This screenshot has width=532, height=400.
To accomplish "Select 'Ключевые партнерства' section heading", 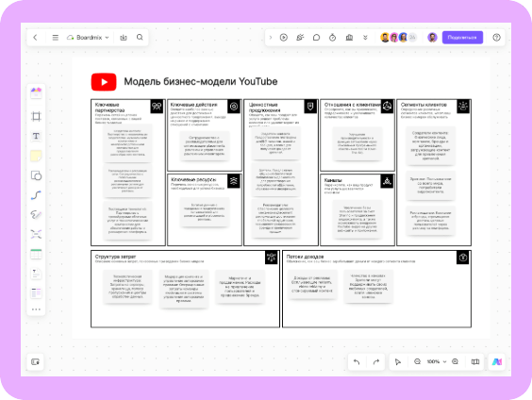I will pyautogui.click(x=110, y=108).
